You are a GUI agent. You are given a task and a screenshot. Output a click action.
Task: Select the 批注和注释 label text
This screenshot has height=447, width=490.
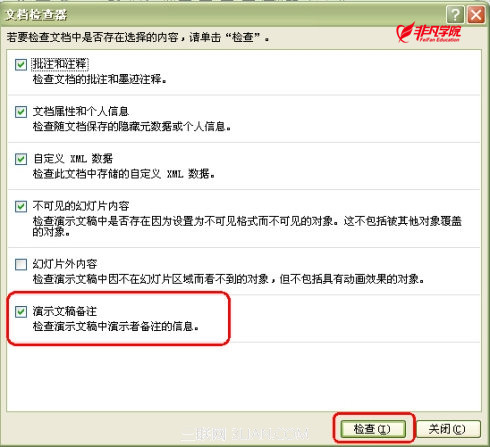pos(60,64)
